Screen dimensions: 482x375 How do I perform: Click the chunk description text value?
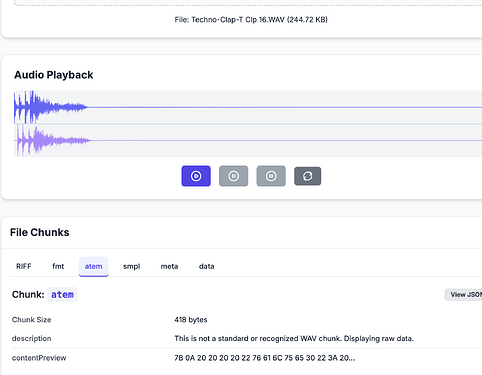click(294, 339)
